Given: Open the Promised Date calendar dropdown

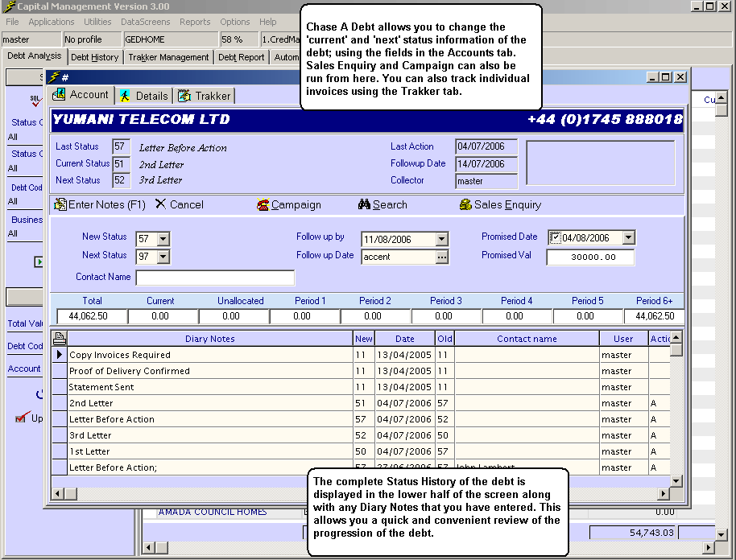Looking at the screenshot, I should pos(628,238).
